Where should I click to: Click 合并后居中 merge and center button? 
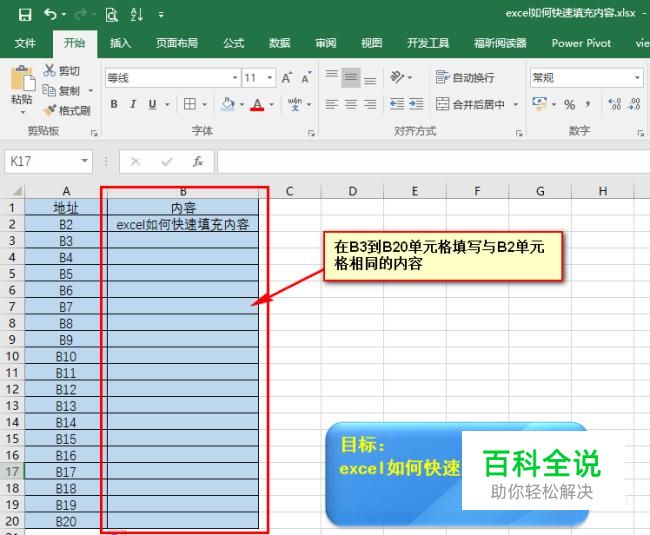(x=471, y=104)
